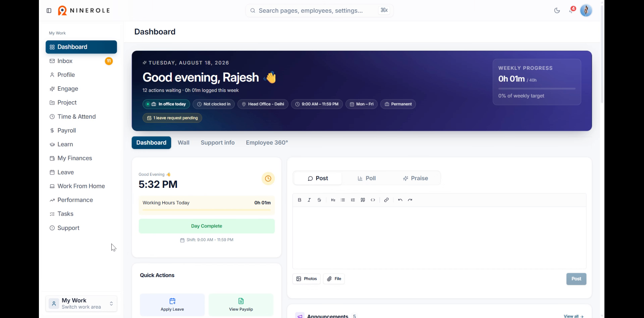Click the Working Hours Today progress bar

tap(207, 210)
